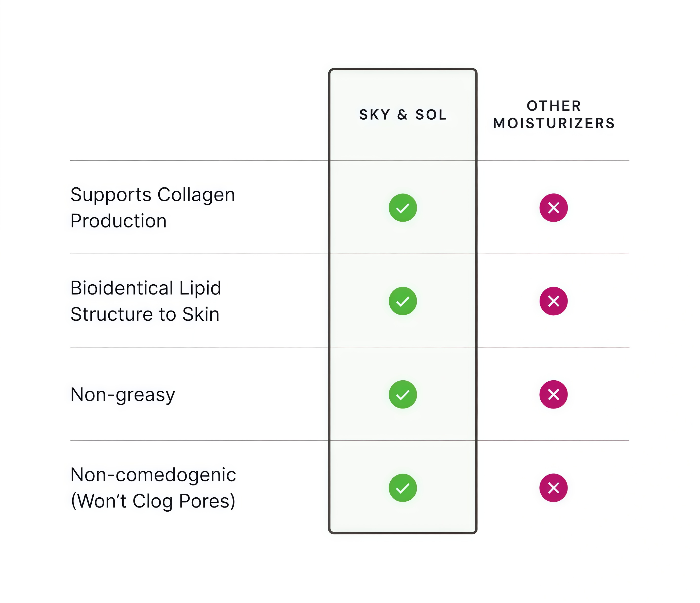Click the green checkmark in the Non-greasy row
The height and width of the screenshot is (603, 700).
pos(403,395)
